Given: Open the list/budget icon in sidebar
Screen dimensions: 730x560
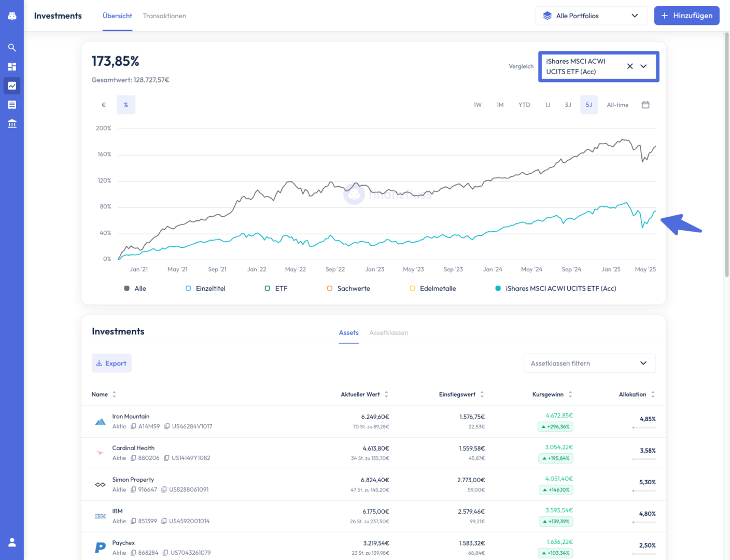Looking at the screenshot, I should pyautogui.click(x=12, y=105).
